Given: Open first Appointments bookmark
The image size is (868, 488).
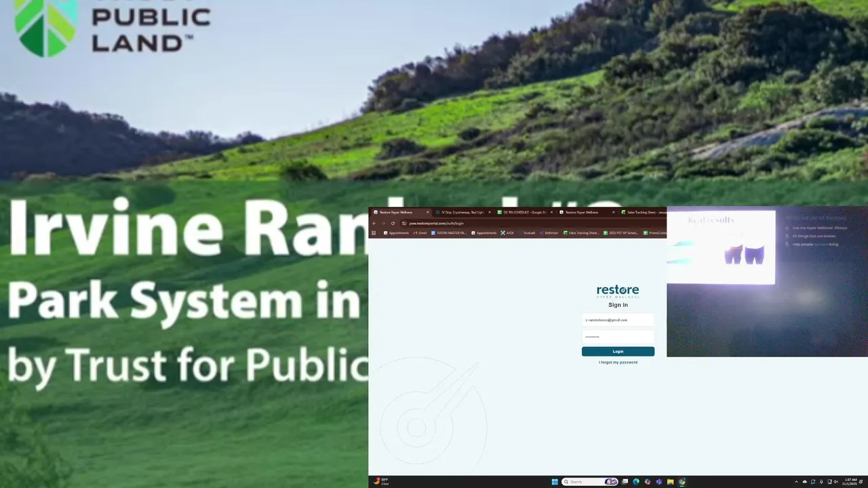Looking at the screenshot, I should click(396, 232).
